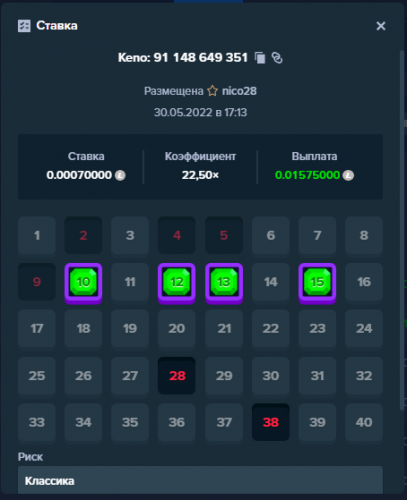Close the Ставка dialog
The width and height of the screenshot is (407, 500).
(x=381, y=26)
